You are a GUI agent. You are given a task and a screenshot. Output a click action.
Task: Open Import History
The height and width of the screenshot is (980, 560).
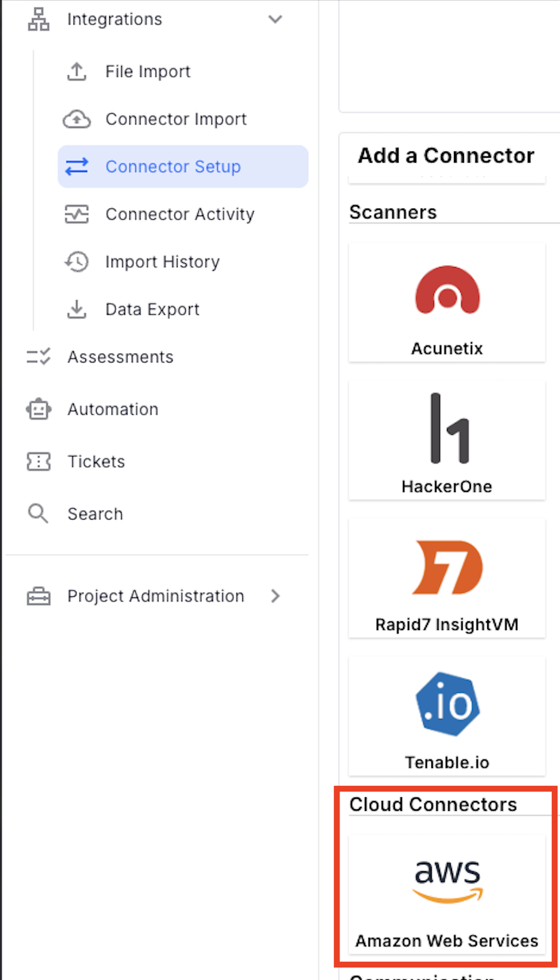(x=163, y=262)
